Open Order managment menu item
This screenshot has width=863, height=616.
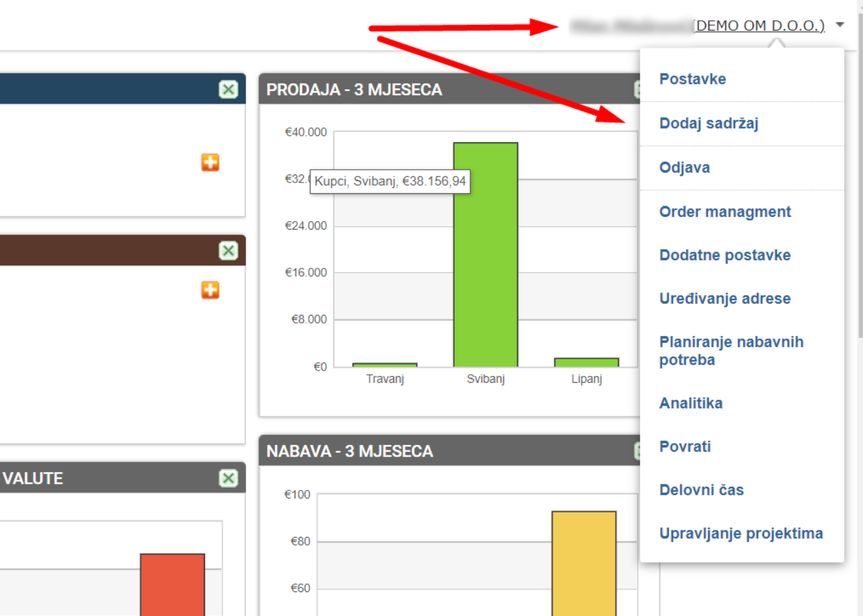[725, 212]
